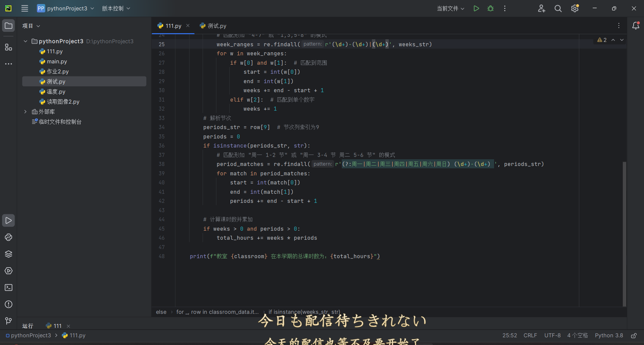Viewport: 644px width, 345px height.
Task: Run the current file with play icon
Action: tap(476, 8)
